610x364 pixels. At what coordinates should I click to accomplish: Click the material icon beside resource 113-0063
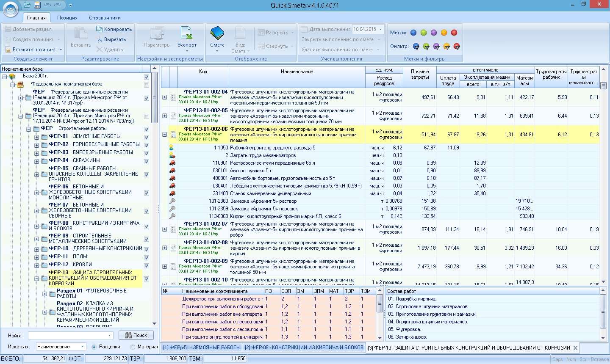[x=172, y=216]
